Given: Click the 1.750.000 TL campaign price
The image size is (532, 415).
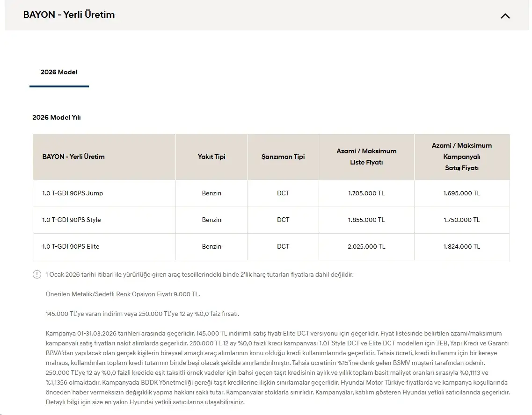Looking at the screenshot, I should pyautogui.click(x=462, y=220).
